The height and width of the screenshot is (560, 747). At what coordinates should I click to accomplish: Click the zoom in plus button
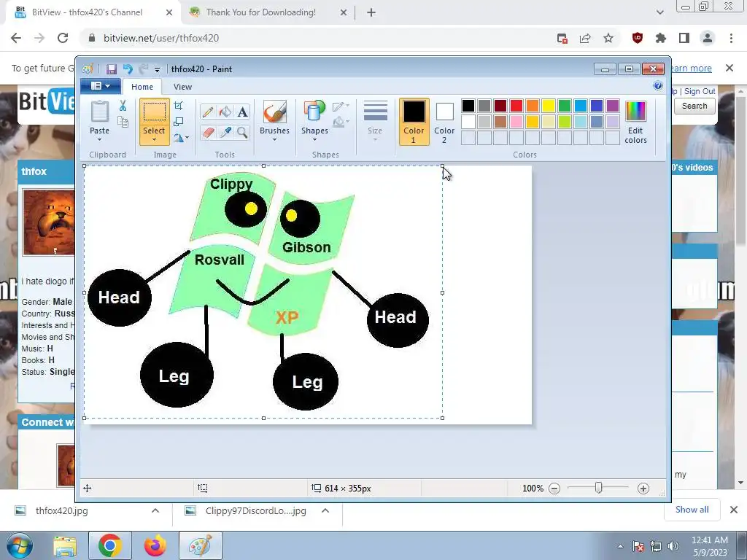click(643, 488)
